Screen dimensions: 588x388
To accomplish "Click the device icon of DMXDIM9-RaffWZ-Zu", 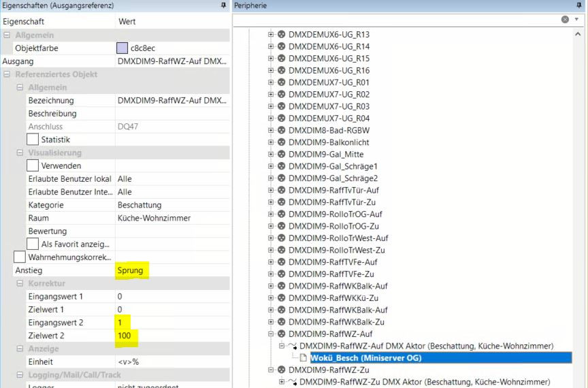I will 281,370.
